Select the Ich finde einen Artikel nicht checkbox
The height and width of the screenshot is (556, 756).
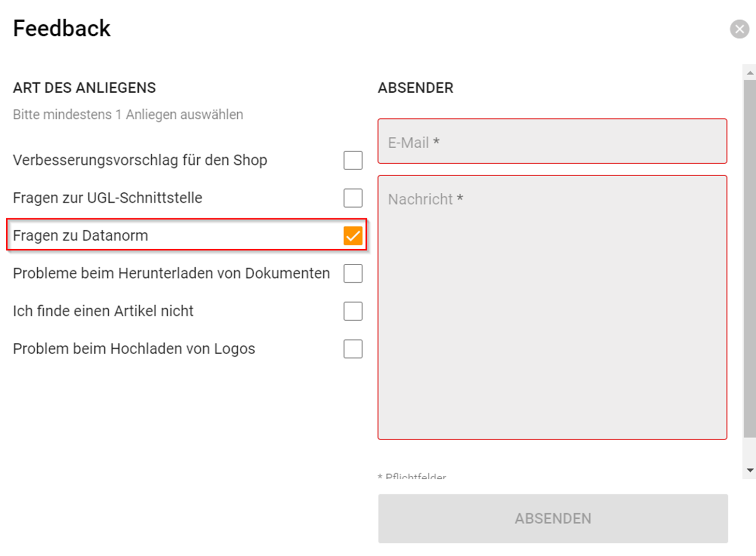tap(353, 311)
